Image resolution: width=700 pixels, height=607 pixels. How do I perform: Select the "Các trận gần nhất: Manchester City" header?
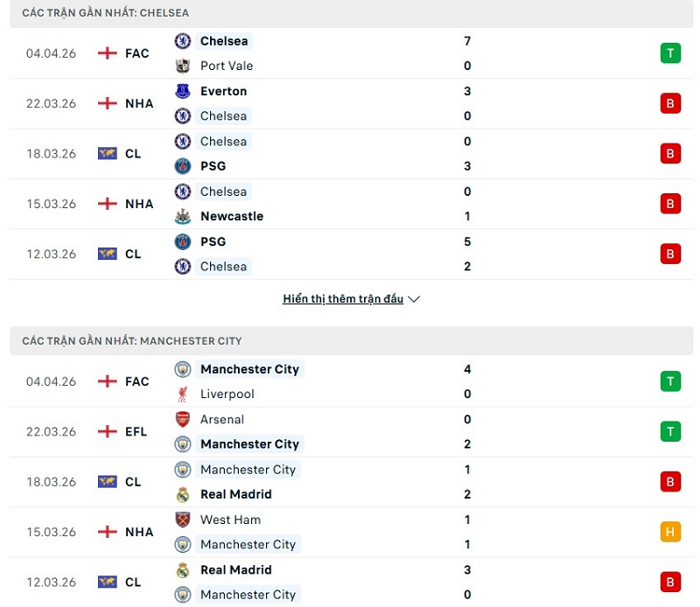tap(132, 340)
